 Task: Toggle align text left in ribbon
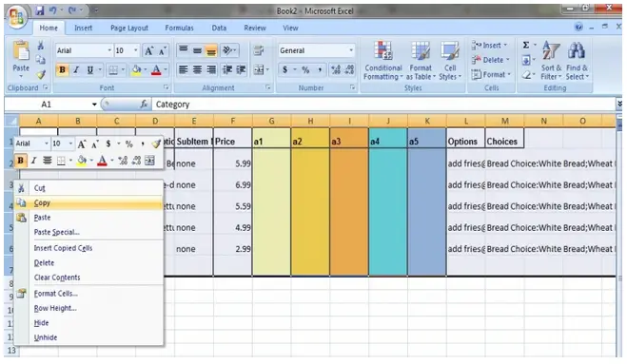point(183,70)
